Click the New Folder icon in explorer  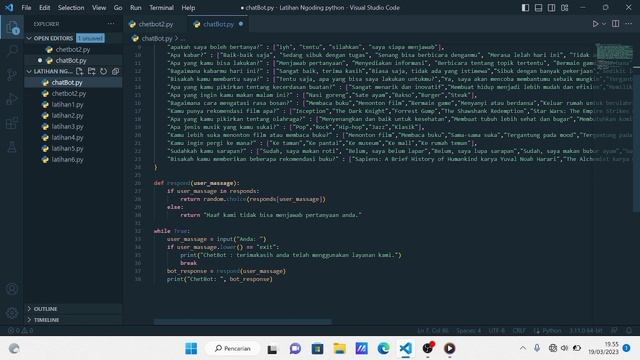pos(92,71)
